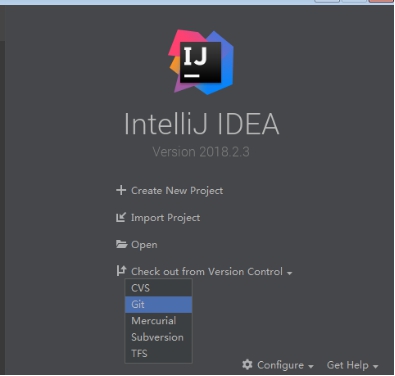Viewport: 395px width, 376px height.
Task: Select the Import Project link
Action: click(165, 218)
